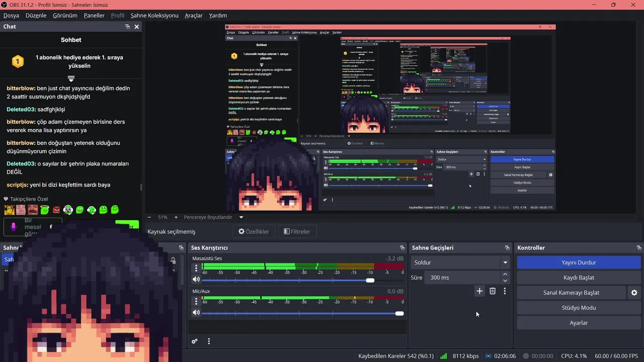Click Sanal Kamerayı Başlat
This screenshot has width=644, height=362.
[571, 293]
